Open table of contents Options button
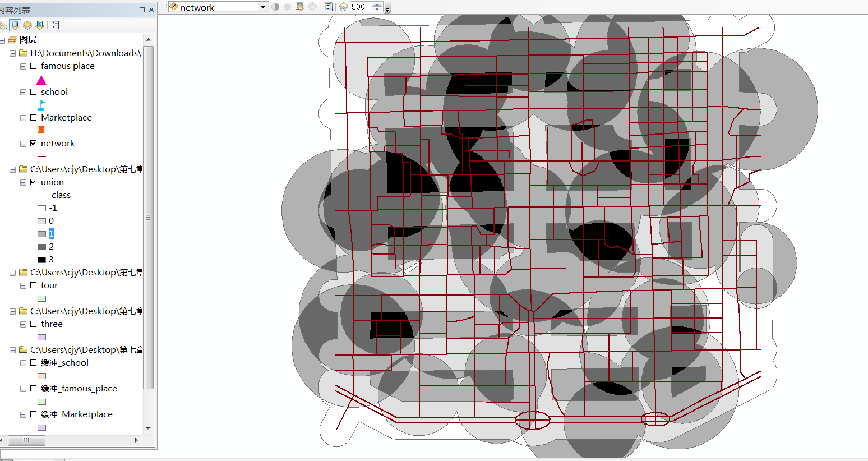The width and height of the screenshot is (868, 461). [55, 25]
